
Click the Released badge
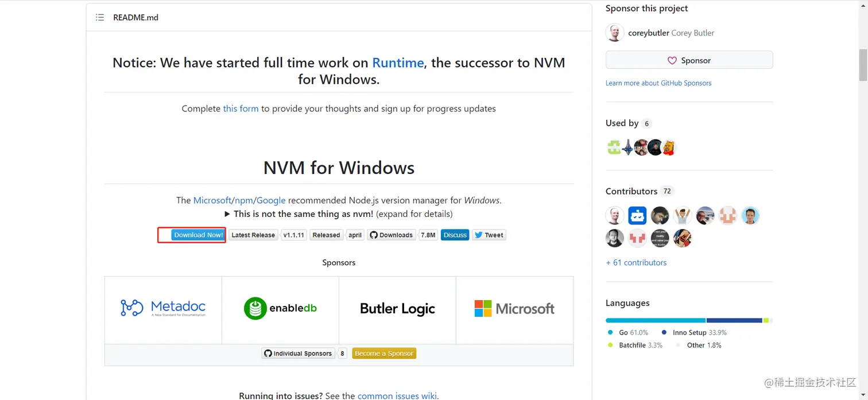coord(326,235)
